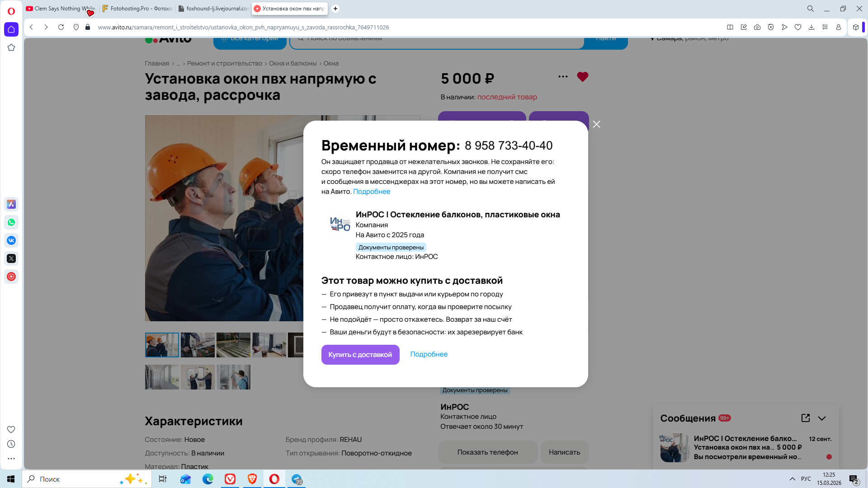Image resolution: width=868 pixels, height=488 pixels.
Task: Open WhatsApp in Opera sidebar
Action: click(11, 222)
